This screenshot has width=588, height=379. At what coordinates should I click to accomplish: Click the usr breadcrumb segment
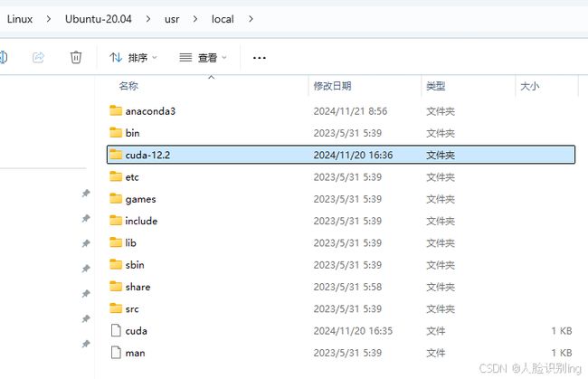(172, 19)
